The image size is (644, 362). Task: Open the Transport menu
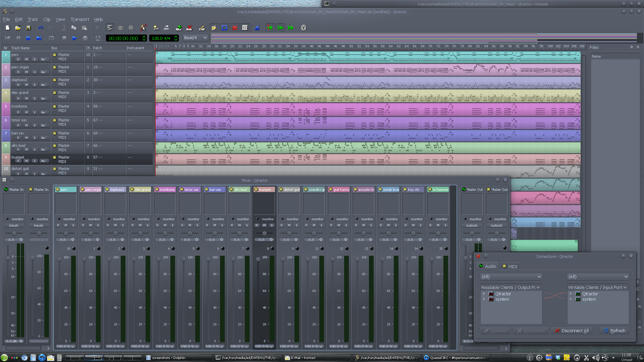[x=79, y=19]
